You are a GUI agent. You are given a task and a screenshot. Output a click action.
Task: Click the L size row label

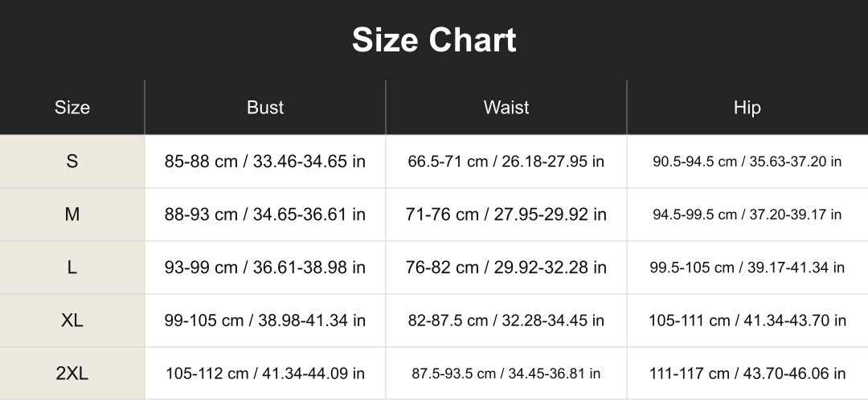pyautogui.click(x=72, y=267)
